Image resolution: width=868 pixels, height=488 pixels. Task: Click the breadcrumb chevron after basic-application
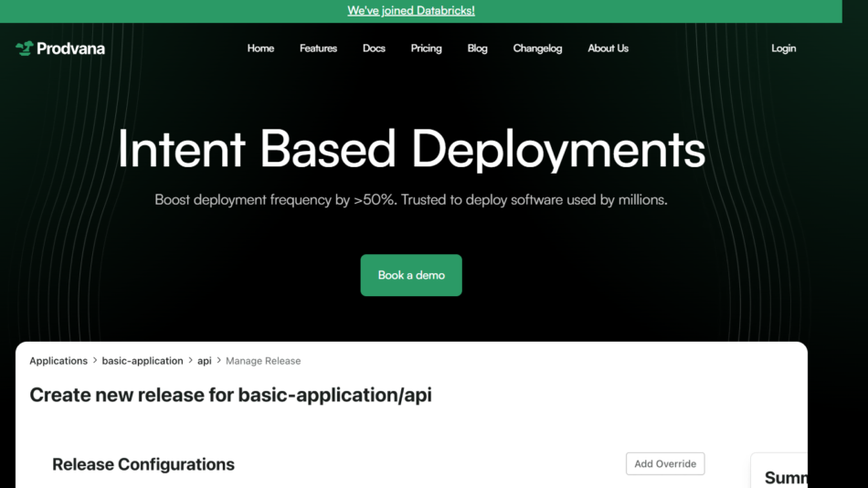point(191,361)
